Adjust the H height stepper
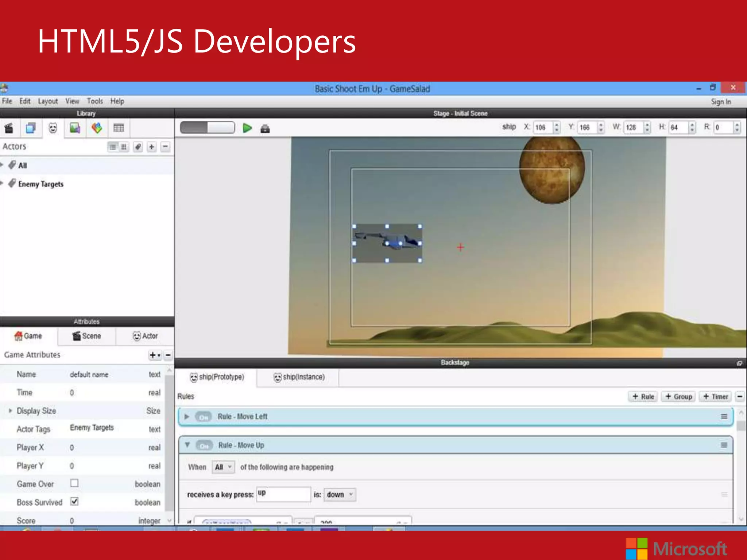The image size is (747, 560). (692, 127)
